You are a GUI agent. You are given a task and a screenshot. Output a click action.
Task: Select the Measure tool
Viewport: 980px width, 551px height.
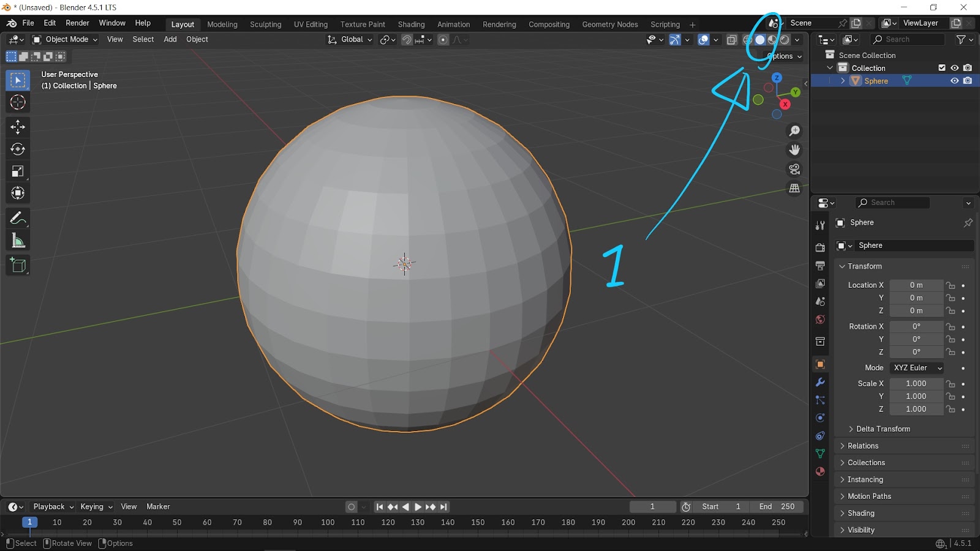coord(18,241)
